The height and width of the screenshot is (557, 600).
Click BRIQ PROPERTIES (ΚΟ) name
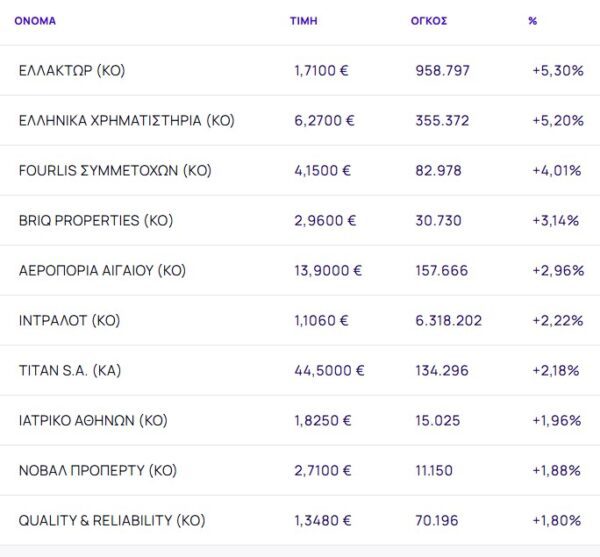(96, 221)
